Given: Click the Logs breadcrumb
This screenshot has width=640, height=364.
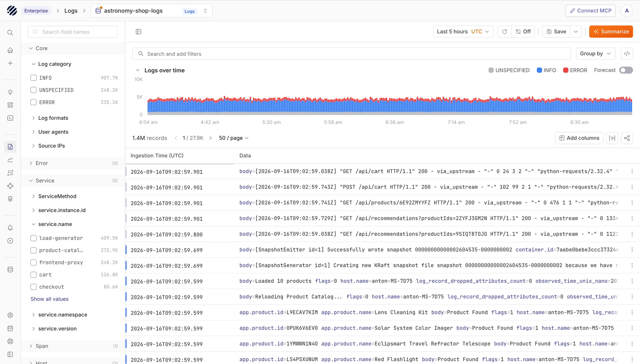Looking at the screenshot, I should tap(71, 11).
